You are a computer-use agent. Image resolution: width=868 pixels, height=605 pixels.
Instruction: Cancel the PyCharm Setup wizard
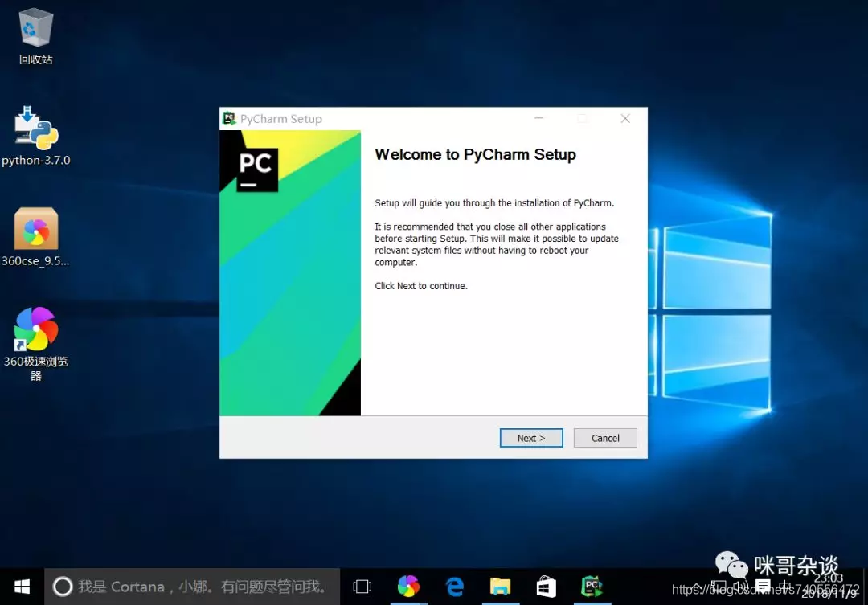click(605, 438)
